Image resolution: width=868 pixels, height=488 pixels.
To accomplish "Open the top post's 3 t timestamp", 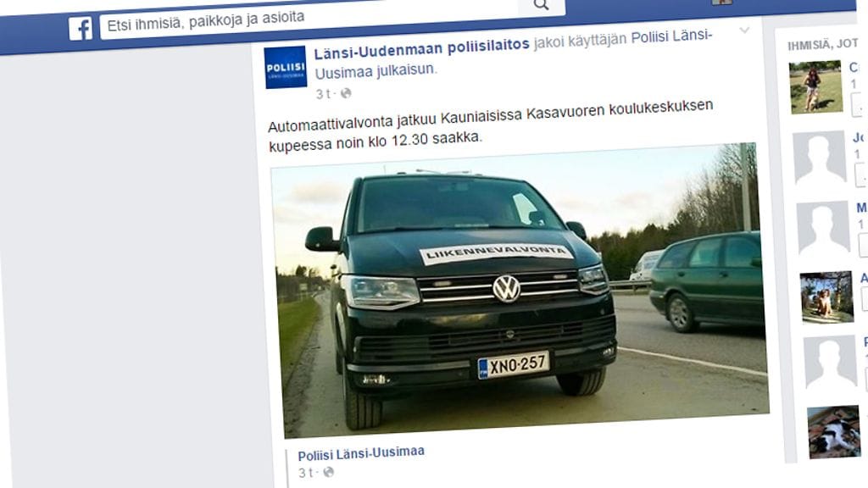I will coord(323,94).
